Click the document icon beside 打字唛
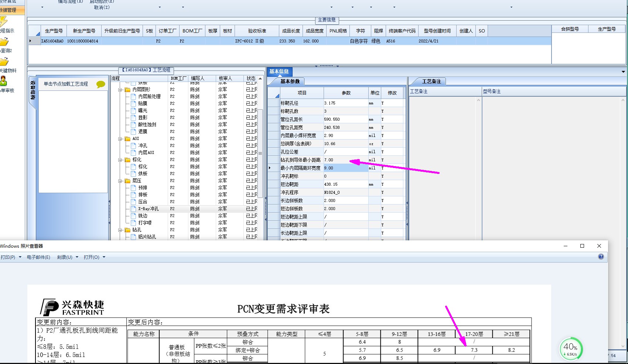 pyautogui.click(x=133, y=223)
